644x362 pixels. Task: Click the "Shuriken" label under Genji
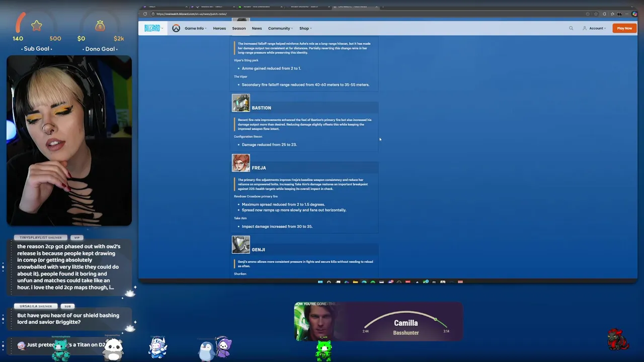[240, 274]
